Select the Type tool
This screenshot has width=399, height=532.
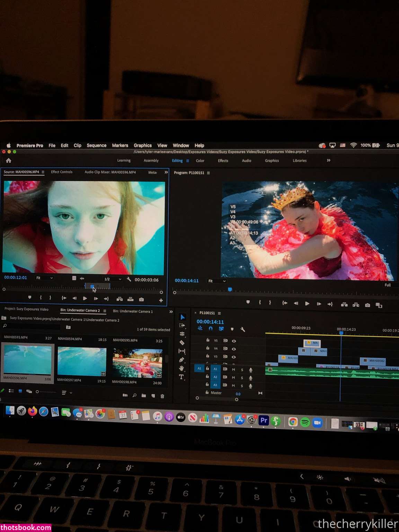181,377
